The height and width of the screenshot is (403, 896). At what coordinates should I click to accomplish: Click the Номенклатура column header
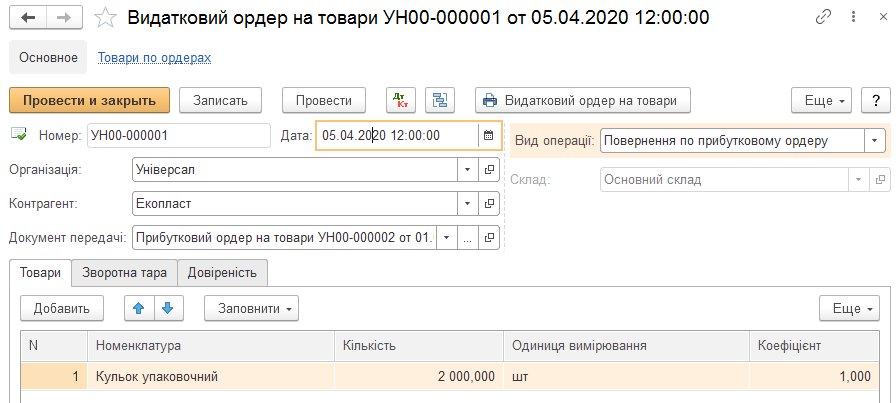point(211,346)
